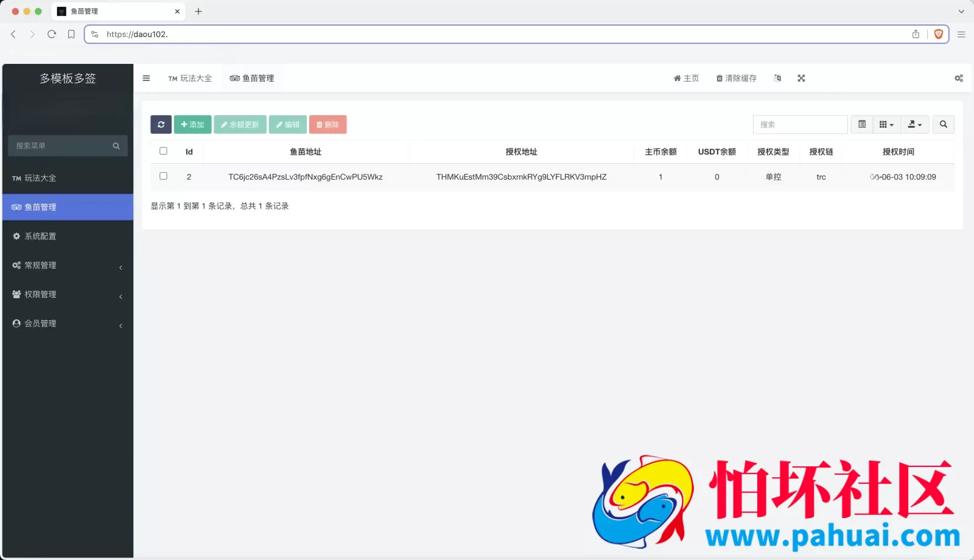Image resolution: width=974 pixels, height=560 pixels.
Task: Toggle the sidebar hamburger menu icon
Action: click(x=146, y=78)
